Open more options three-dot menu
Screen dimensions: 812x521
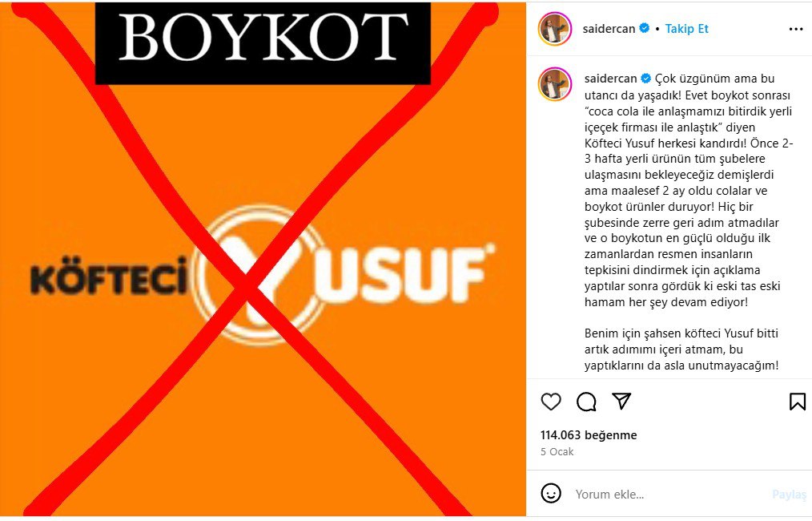point(795,29)
